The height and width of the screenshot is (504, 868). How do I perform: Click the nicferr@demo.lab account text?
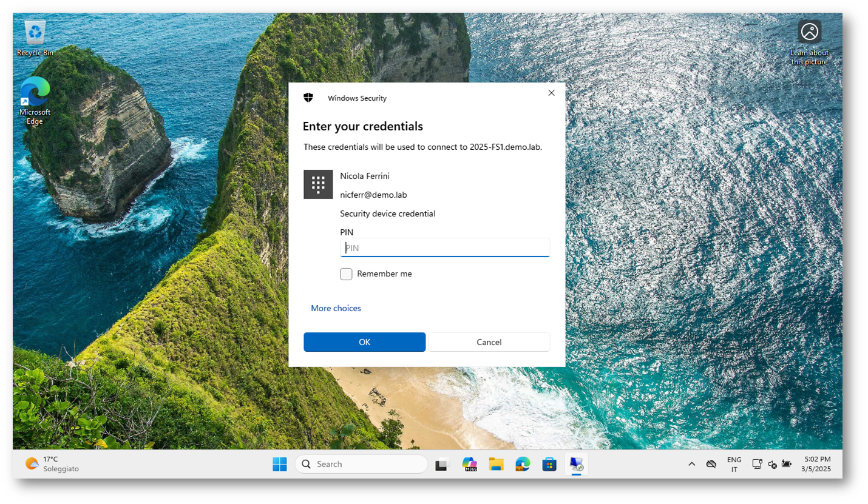tap(373, 195)
